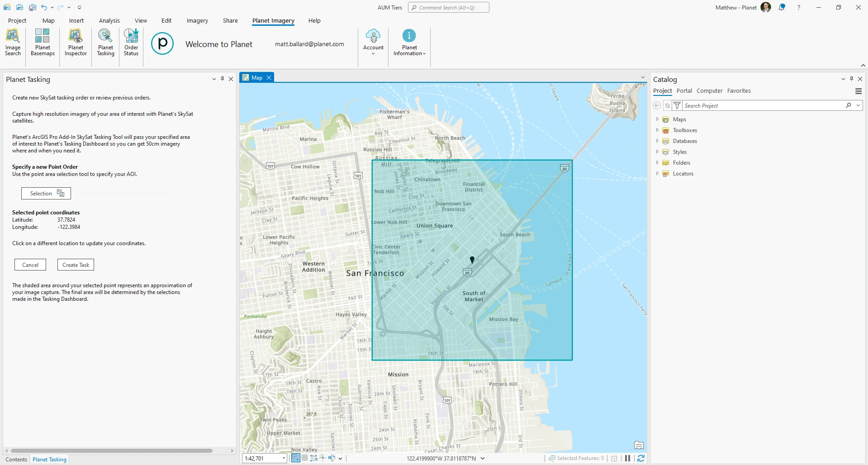The width and height of the screenshot is (868, 465).
Task: Open the help question mark
Action: (x=799, y=7)
